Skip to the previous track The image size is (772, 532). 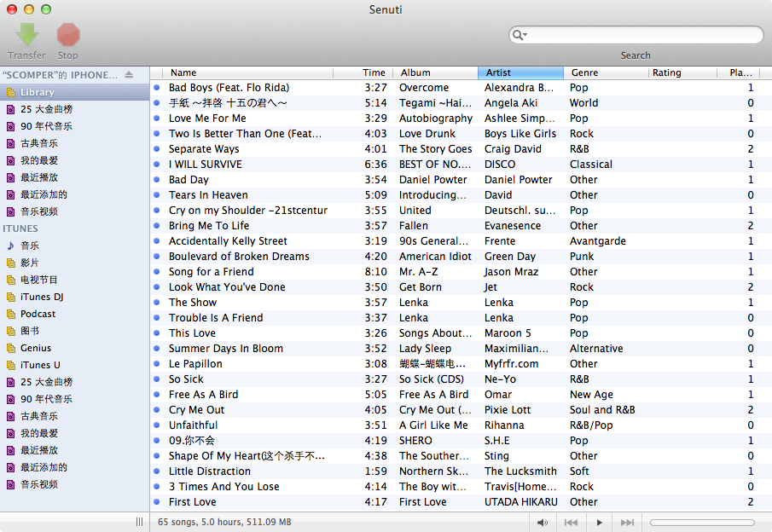(571, 522)
